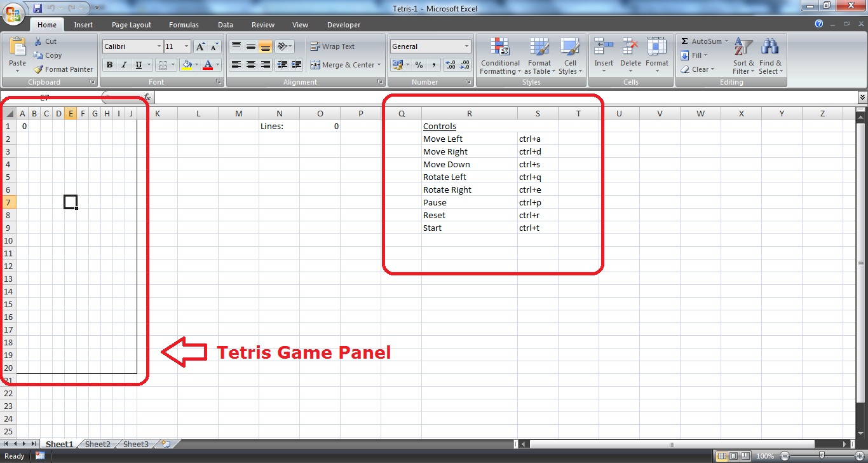The width and height of the screenshot is (868, 463).
Task: Decrease the cell indent
Action: pyautogui.click(x=281, y=65)
